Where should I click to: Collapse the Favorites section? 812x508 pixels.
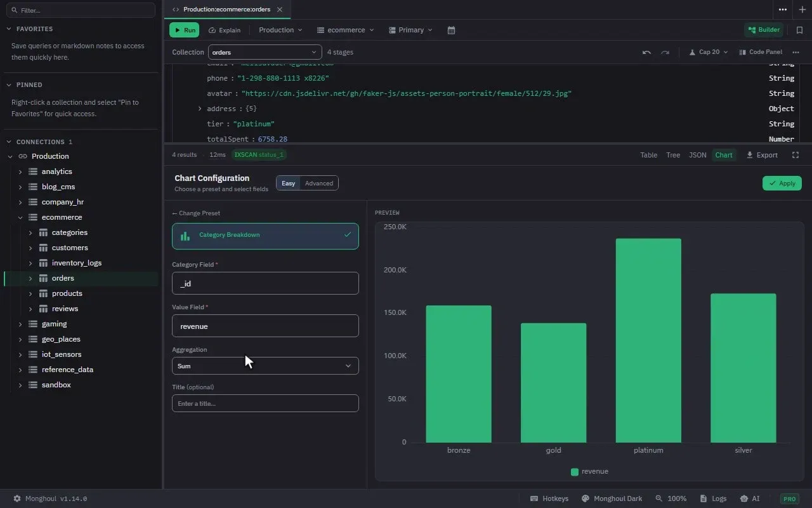click(9, 29)
